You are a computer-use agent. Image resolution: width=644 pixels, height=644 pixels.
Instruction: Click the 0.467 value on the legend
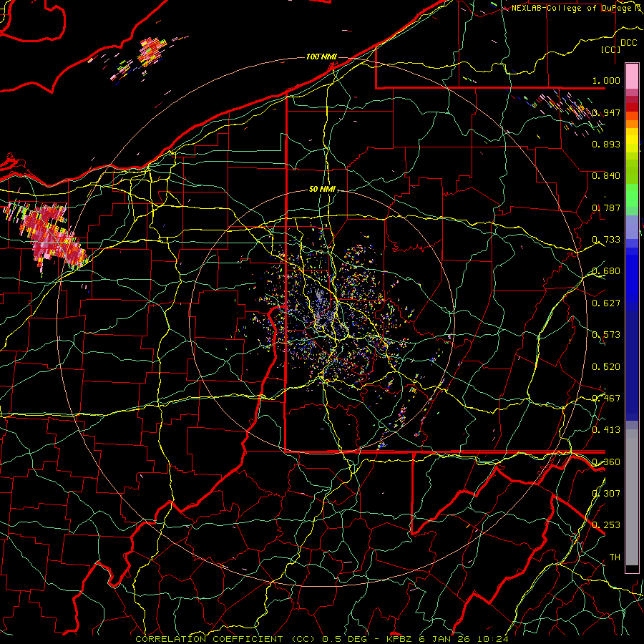point(606,399)
